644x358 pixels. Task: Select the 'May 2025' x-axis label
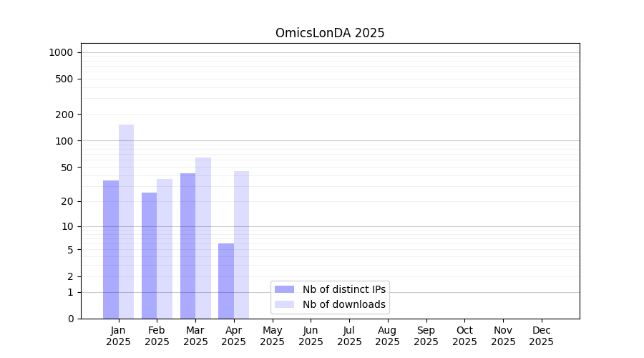click(x=272, y=336)
